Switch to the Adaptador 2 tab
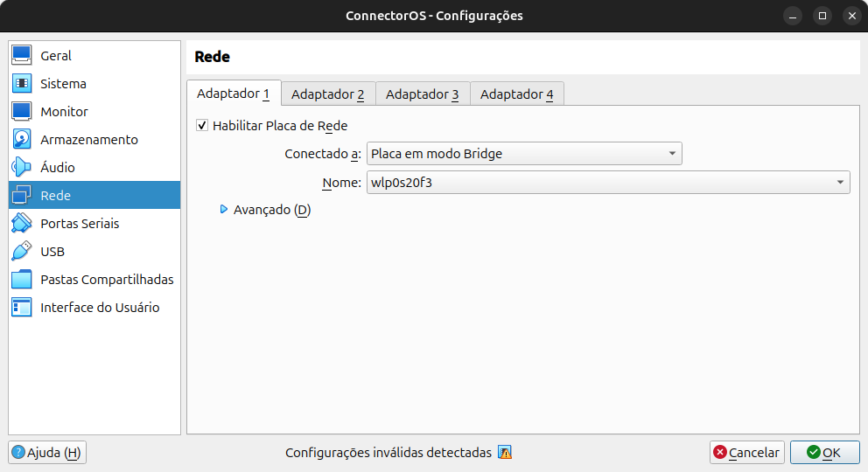 click(x=328, y=94)
